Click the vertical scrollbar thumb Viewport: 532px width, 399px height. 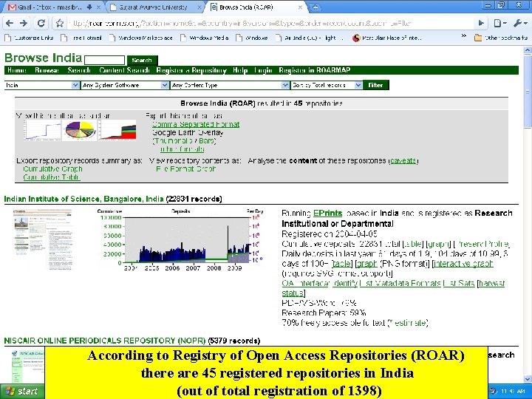[x=528, y=91]
